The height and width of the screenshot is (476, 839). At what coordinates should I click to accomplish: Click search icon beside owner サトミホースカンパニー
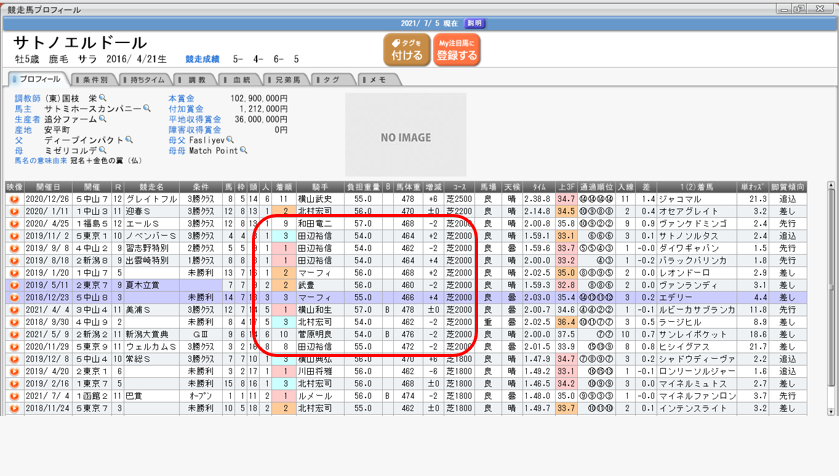pos(146,109)
